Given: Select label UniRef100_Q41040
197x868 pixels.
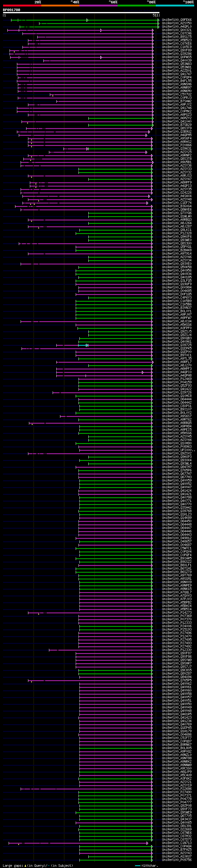Looking at the screenshot, I should 177,122.
